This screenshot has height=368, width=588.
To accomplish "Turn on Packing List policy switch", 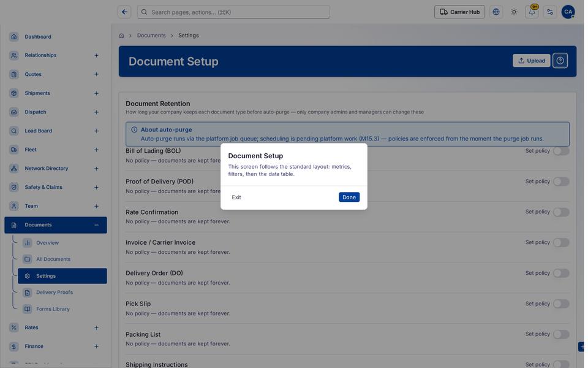I will coord(561,334).
